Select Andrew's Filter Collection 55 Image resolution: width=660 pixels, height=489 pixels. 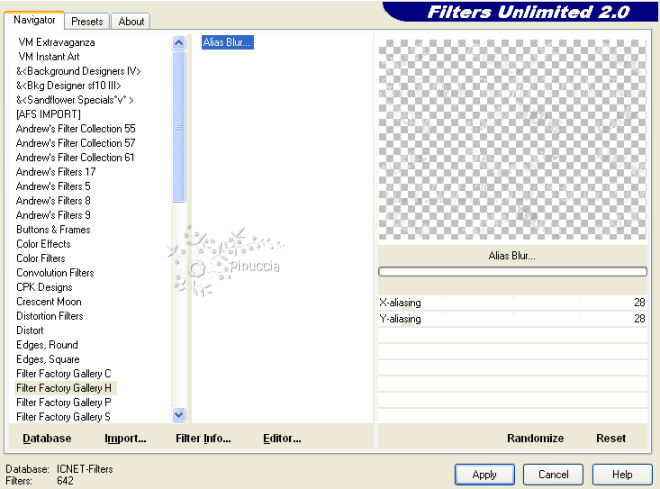(x=76, y=129)
